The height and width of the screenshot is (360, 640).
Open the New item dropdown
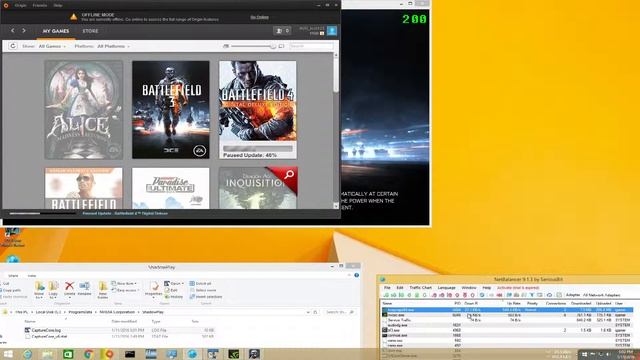[124, 283]
